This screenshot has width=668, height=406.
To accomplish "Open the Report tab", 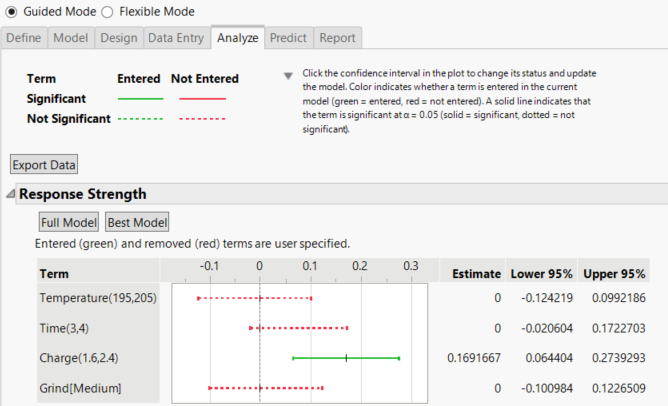I will (x=337, y=38).
